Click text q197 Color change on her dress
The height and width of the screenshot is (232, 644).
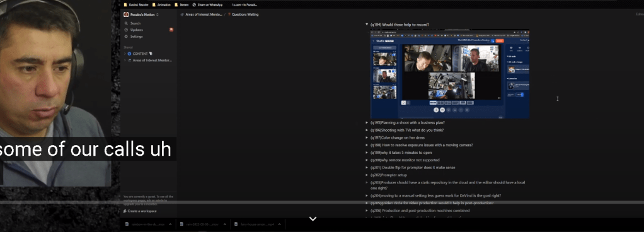(x=398, y=137)
